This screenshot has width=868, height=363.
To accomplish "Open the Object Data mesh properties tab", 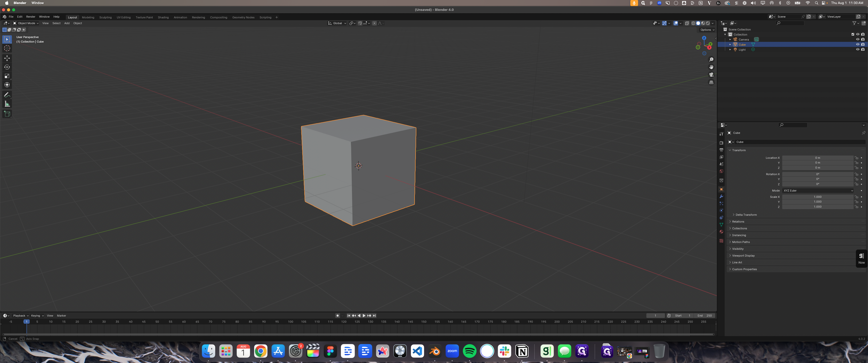I will point(721,225).
